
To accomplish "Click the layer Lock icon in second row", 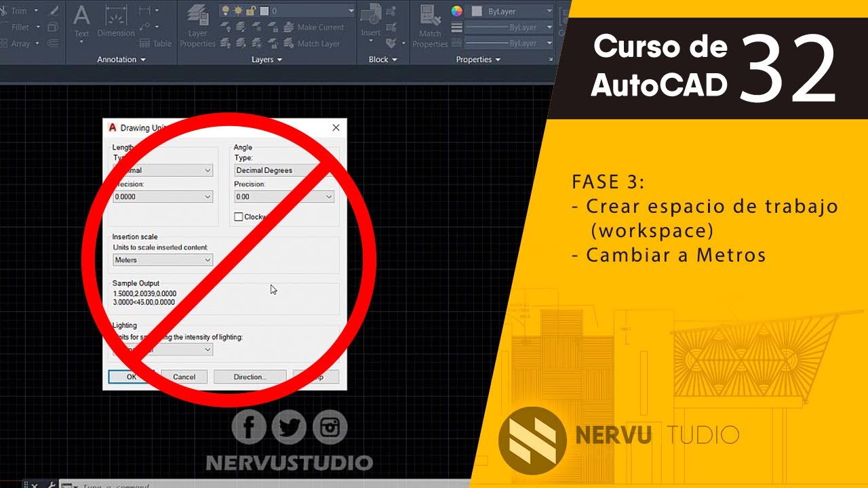I will click(x=272, y=27).
